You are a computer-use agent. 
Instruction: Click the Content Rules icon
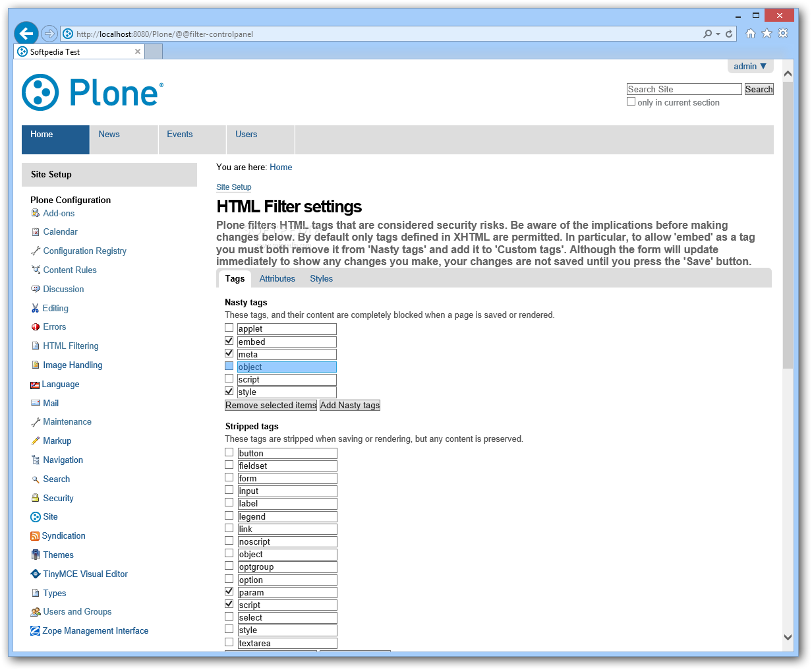36,270
